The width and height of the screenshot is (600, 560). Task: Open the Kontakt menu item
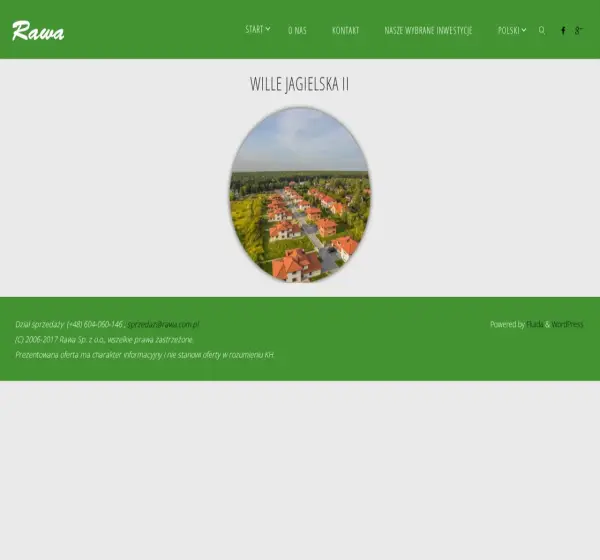pos(346,30)
